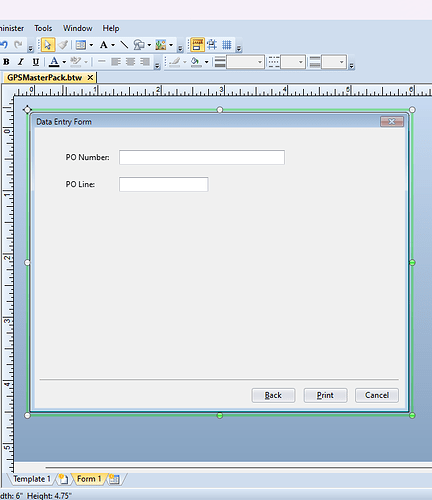Click the grid display icon

coord(227,45)
